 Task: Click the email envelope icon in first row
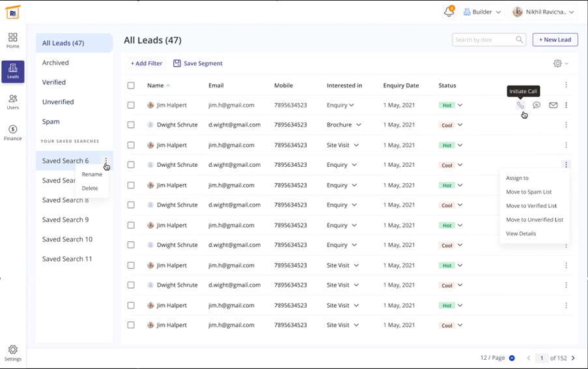[553, 105]
